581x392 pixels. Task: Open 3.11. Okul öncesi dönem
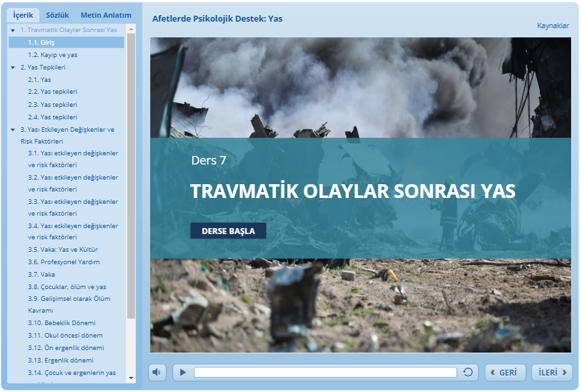(65, 336)
